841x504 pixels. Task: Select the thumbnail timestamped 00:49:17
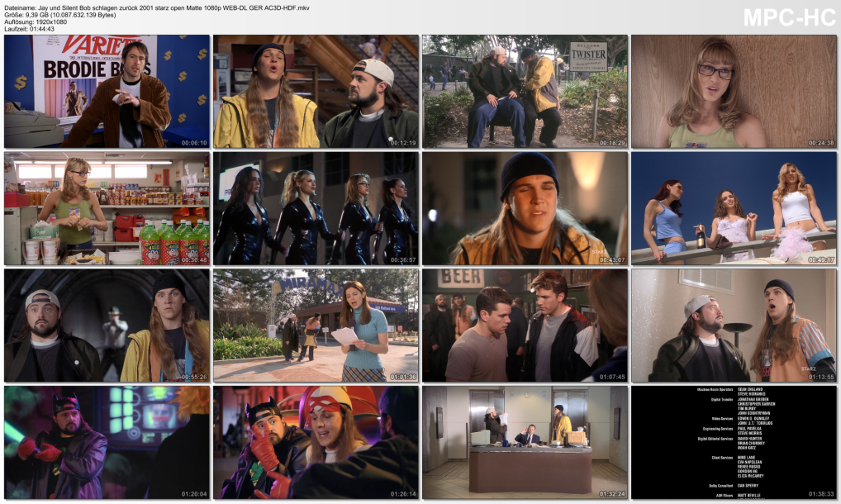coord(734,208)
